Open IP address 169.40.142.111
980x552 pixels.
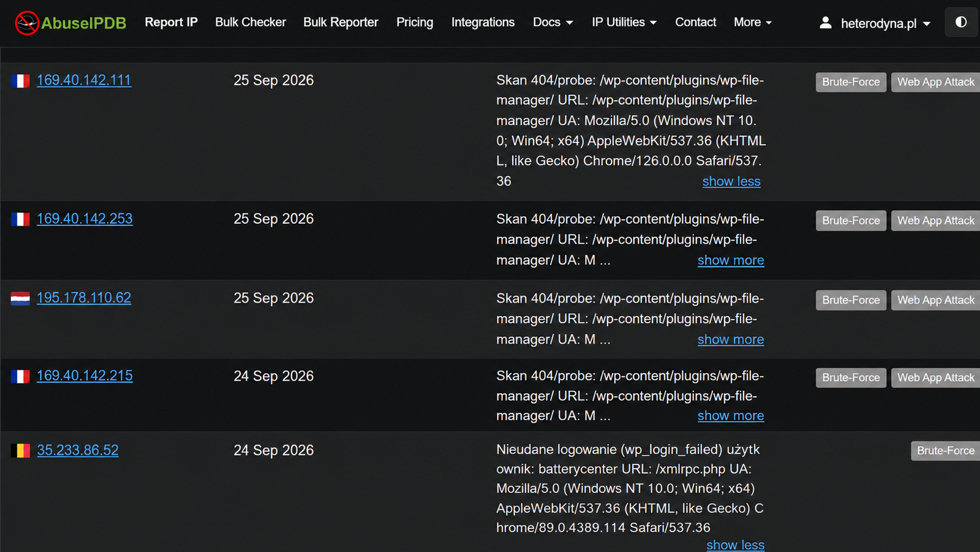click(x=84, y=80)
